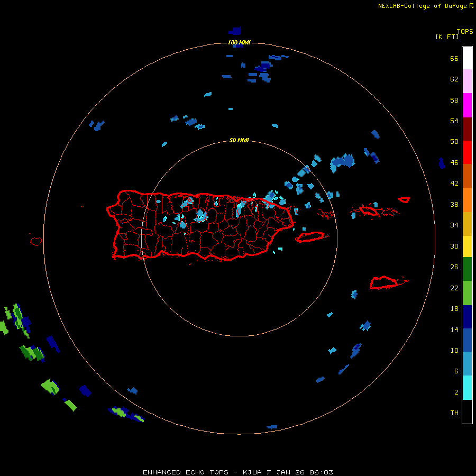Click the 50 NMI range ring label
Image resolution: width=476 pixels, height=476 pixels.
[239, 140]
